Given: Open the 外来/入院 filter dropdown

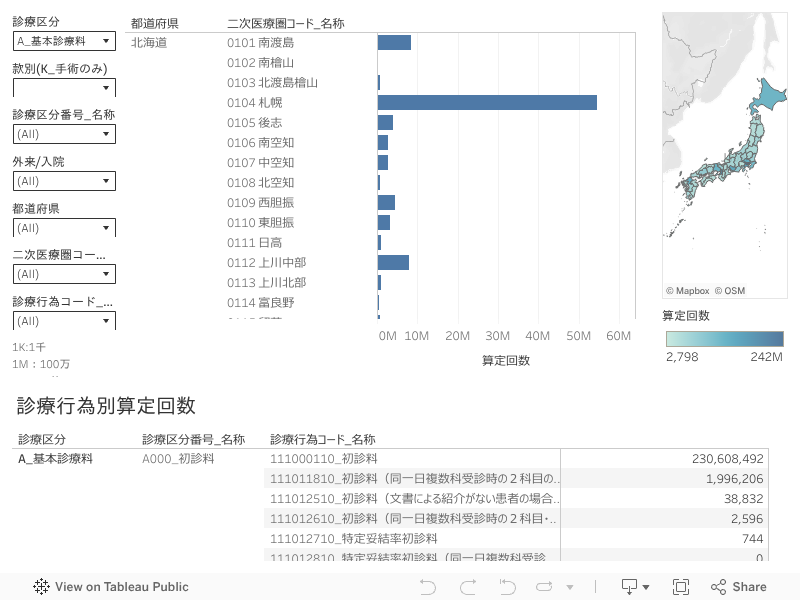Looking at the screenshot, I should click(64, 181).
